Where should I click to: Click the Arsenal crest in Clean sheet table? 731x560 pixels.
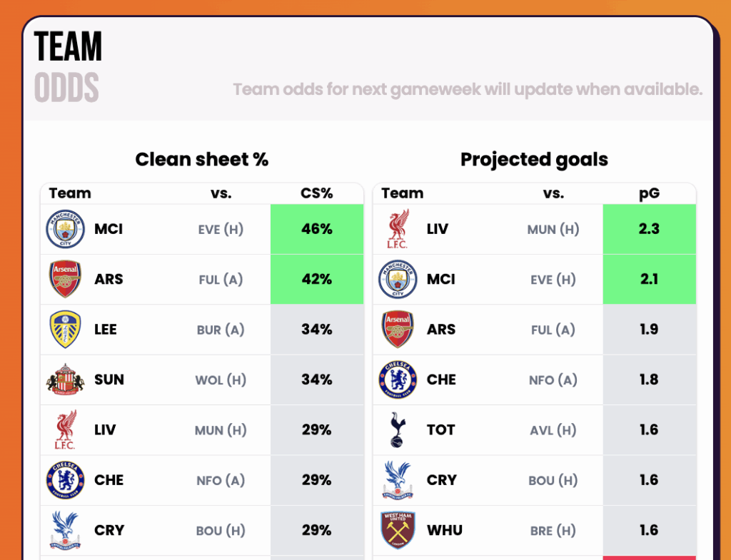click(x=65, y=280)
